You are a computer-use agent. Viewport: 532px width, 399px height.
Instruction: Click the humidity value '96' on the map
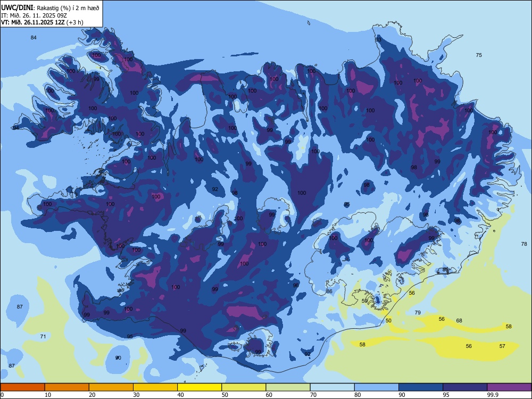[296, 285]
